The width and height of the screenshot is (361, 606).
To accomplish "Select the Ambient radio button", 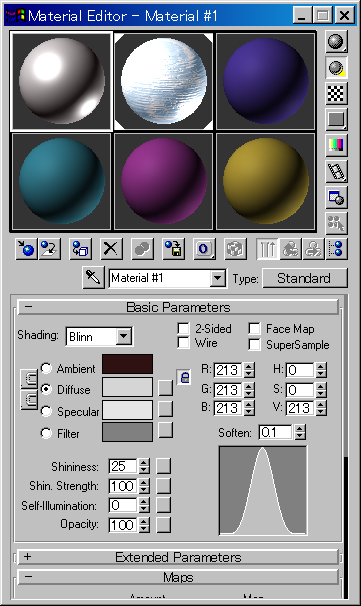I will (x=46, y=368).
